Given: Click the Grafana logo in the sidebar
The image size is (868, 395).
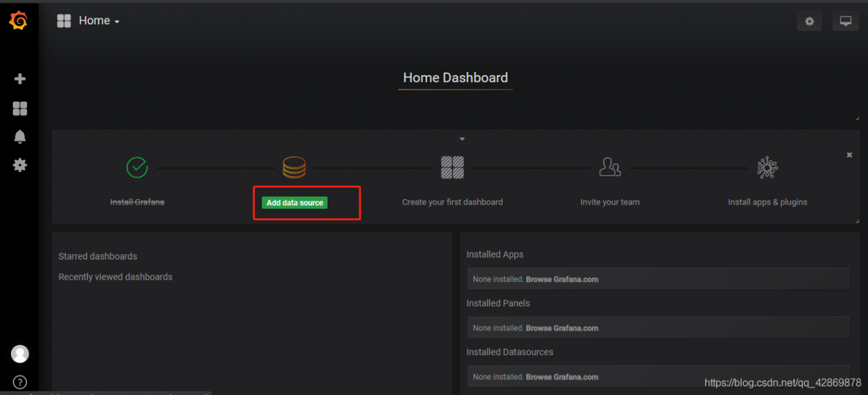Looking at the screenshot, I should [x=18, y=21].
